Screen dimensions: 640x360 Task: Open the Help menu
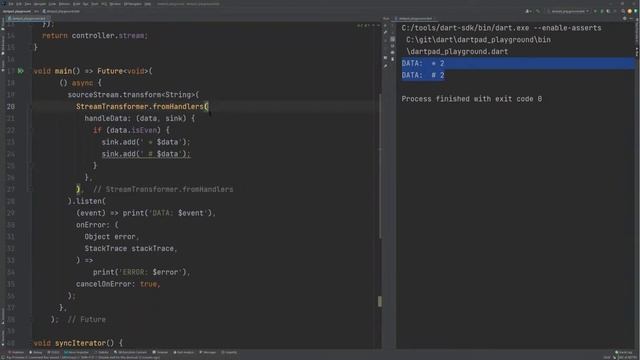(148, 4)
